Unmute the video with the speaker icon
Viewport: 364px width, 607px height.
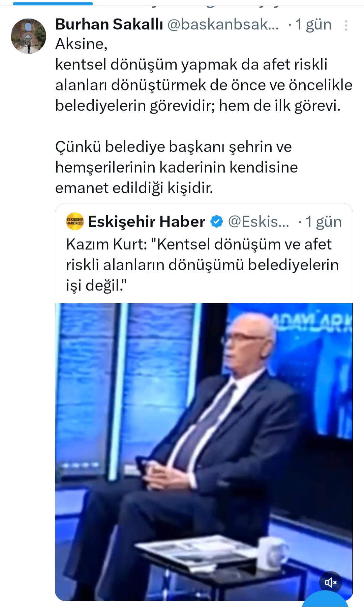331,582
